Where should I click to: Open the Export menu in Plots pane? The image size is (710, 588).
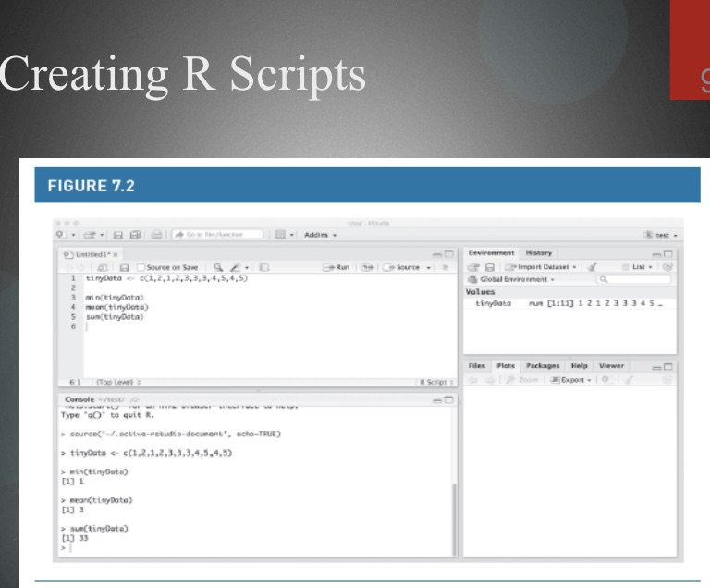click(x=570, y=380)
